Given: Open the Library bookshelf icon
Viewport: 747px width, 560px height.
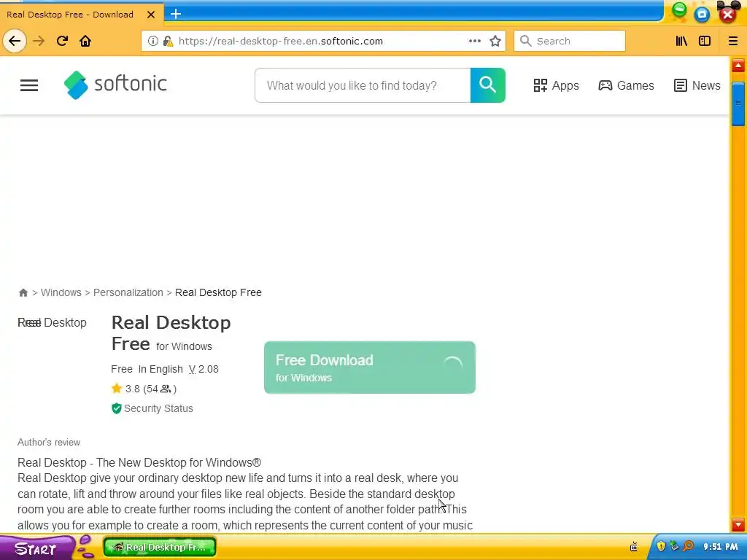Looking at the screenshot, I should (681, 41).
